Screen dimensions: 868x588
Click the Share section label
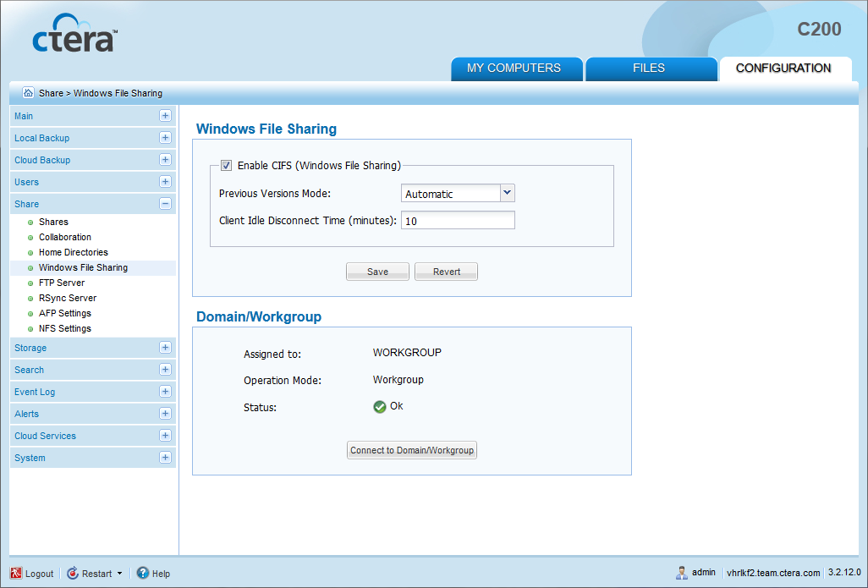(x=26, y=204)
